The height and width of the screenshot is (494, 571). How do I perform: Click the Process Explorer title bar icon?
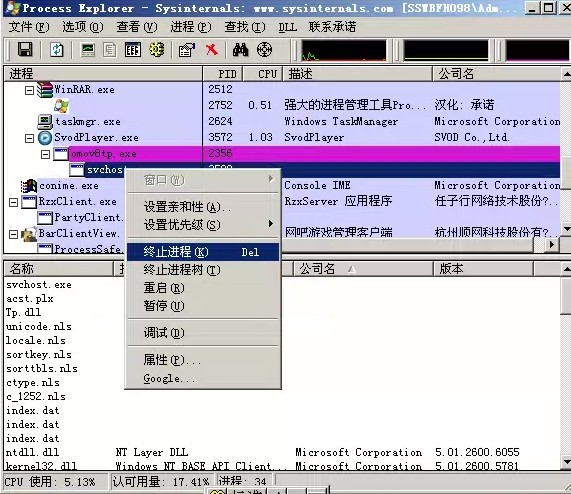tap(12, 8)
